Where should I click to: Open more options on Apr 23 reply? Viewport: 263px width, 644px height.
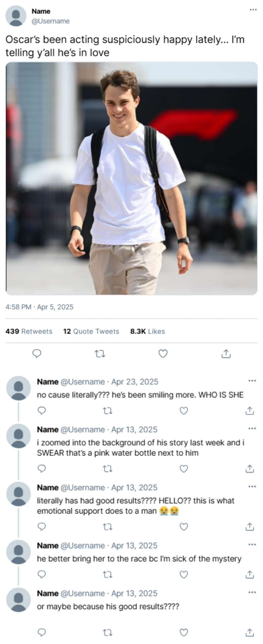tap(252, 381)
